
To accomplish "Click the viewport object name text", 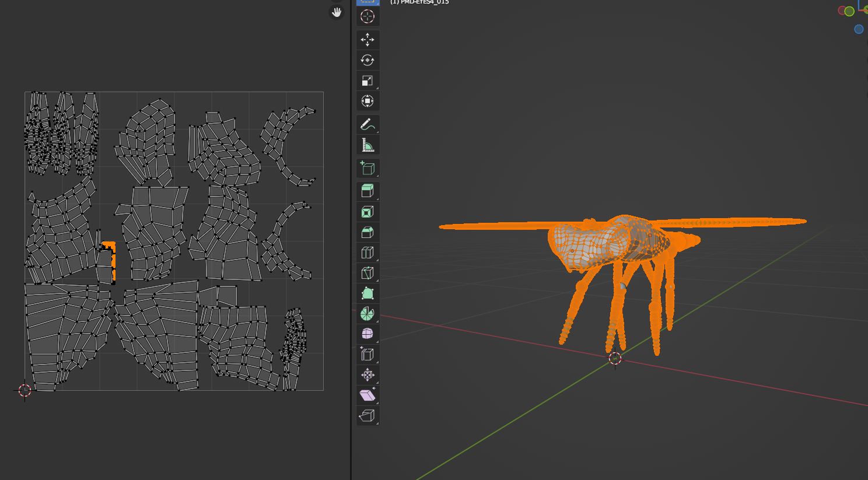I will [419, 2].
